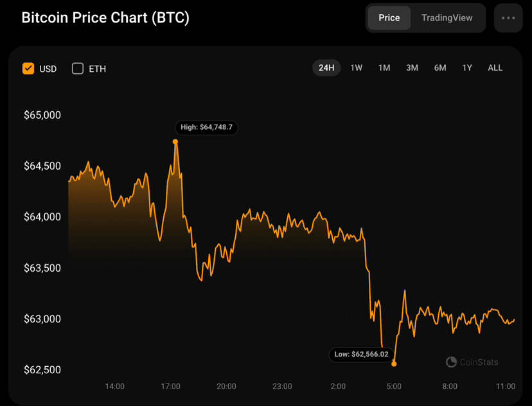
Task: Click the Low price tooltip label
Action: click(x=362, y=355)
